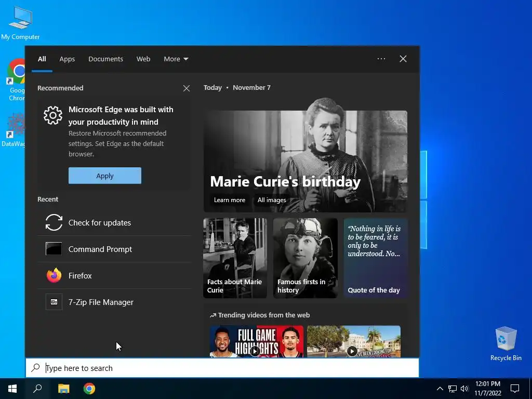Close the search panel with X

coord(403,59)
